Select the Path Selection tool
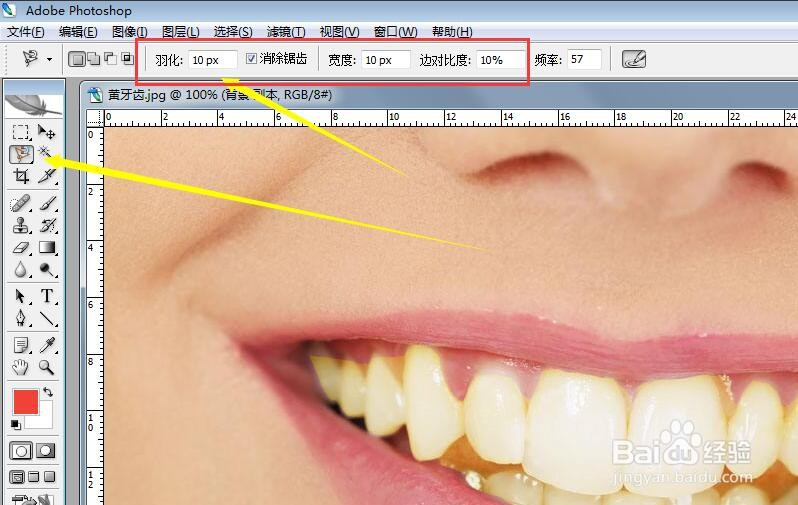 coord(20,296)
